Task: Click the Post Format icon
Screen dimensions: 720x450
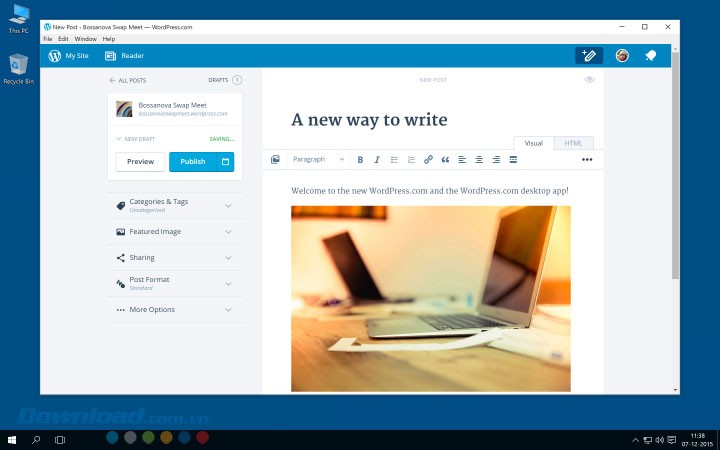Action: (x=120, y=284)
